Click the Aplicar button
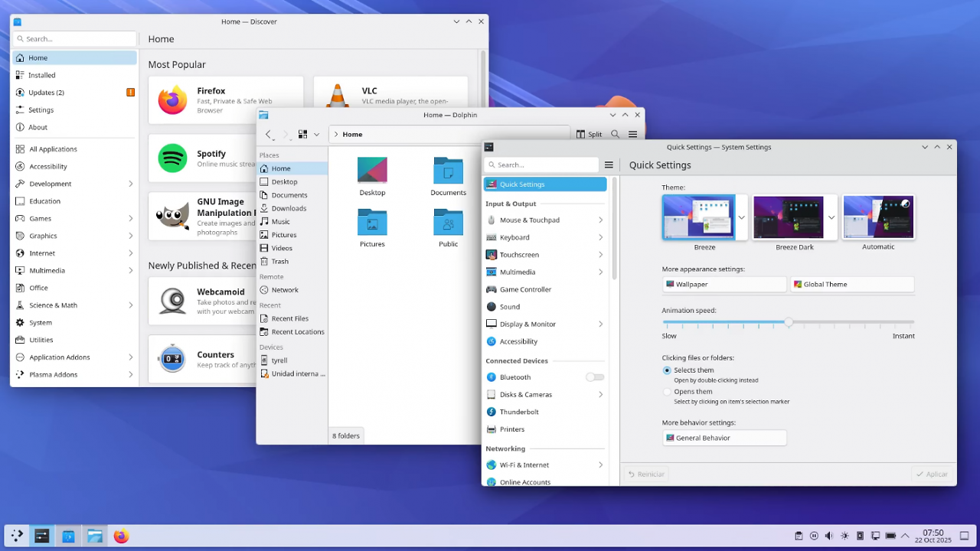980x551 pixels. pos(931,474)
